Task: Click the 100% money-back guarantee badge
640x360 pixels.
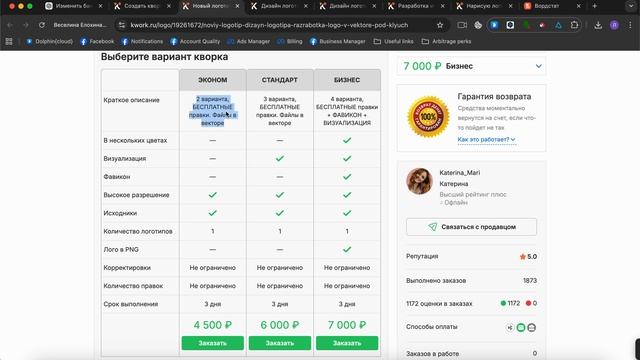Action: 428,117
